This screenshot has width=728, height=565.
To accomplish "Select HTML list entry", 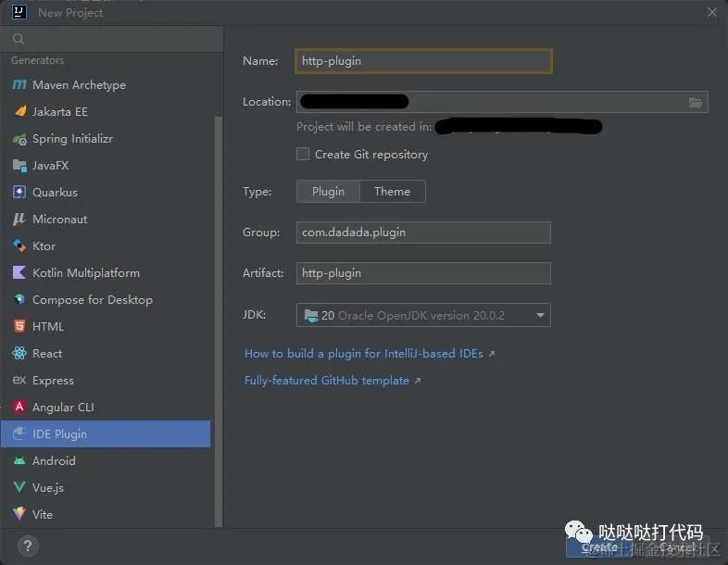I will coord(106,326).
